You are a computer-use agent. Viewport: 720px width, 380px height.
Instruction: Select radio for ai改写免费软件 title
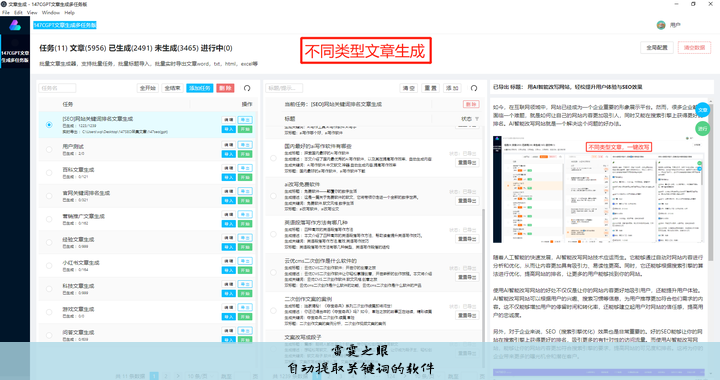pyautogui.click(x=273, y=196)
